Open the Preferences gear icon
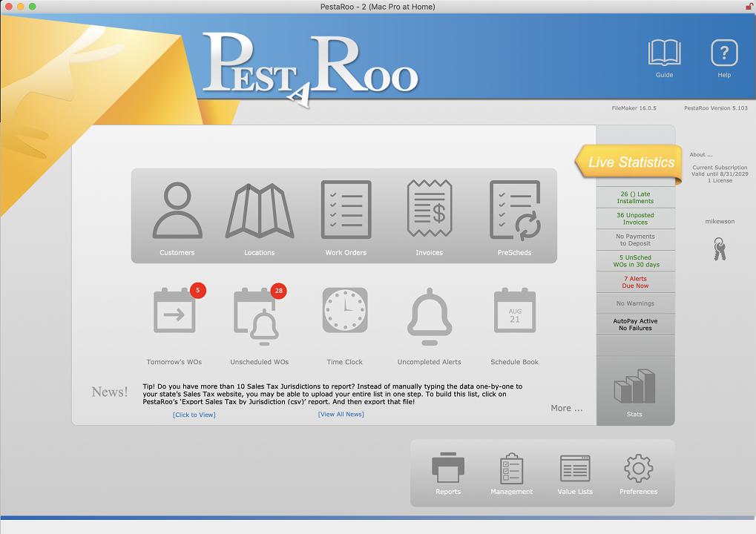The image size is (756, 534). 638,468
